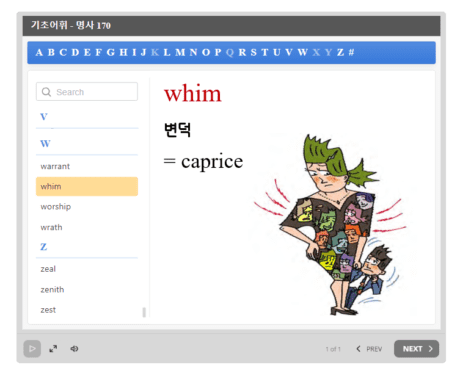Viewport: 460px width, 376px height.
Task: Jump to letter W in alphabet bar
Action: pos(303,53)
